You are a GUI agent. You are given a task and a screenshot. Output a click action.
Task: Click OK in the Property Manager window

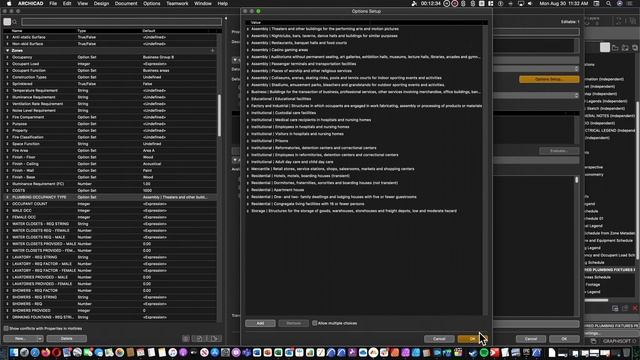[564, 339]
